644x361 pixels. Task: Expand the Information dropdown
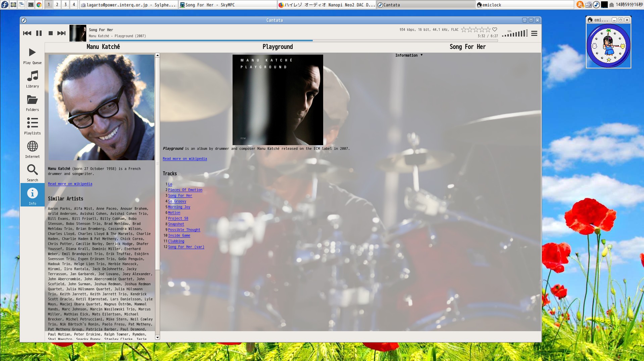[x=409, y=55]
